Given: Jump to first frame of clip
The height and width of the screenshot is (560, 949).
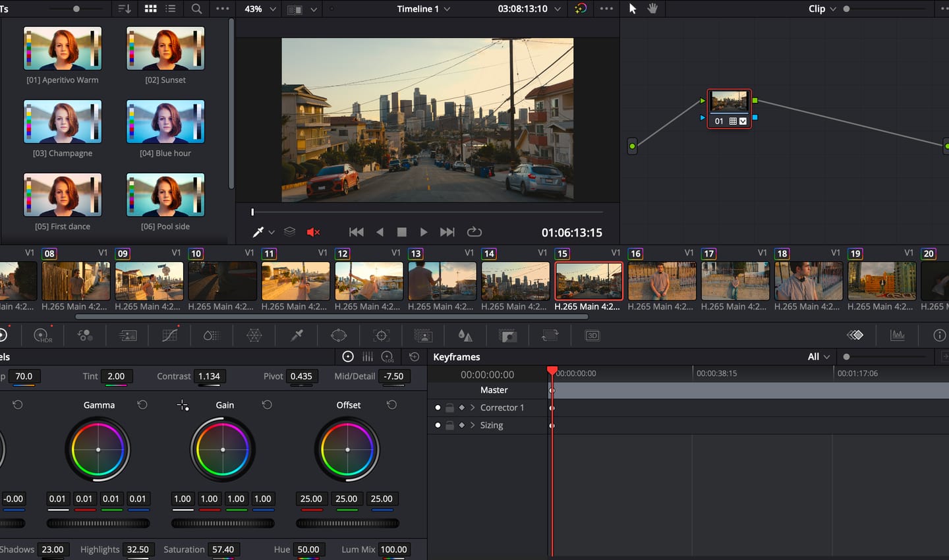Looking at the screenshot, I should (x=357, y=232).
